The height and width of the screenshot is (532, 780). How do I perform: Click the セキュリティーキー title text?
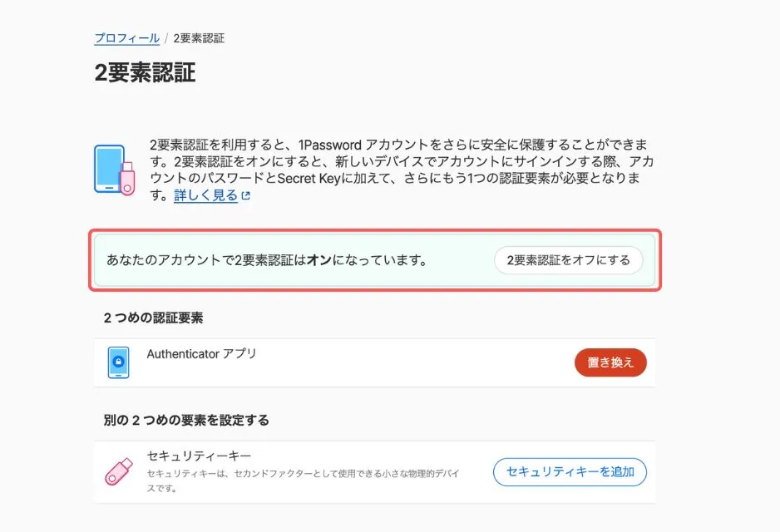click(199, 456)
